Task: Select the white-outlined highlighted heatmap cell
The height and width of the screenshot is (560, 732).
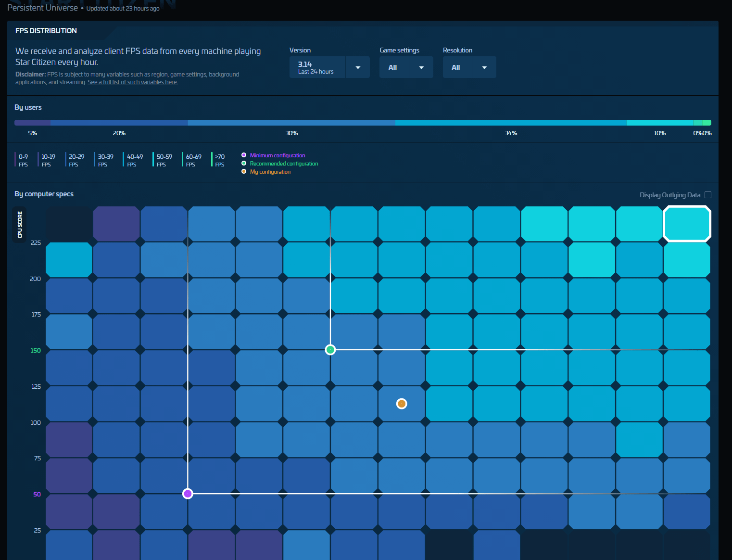Action: coord(687,224)
